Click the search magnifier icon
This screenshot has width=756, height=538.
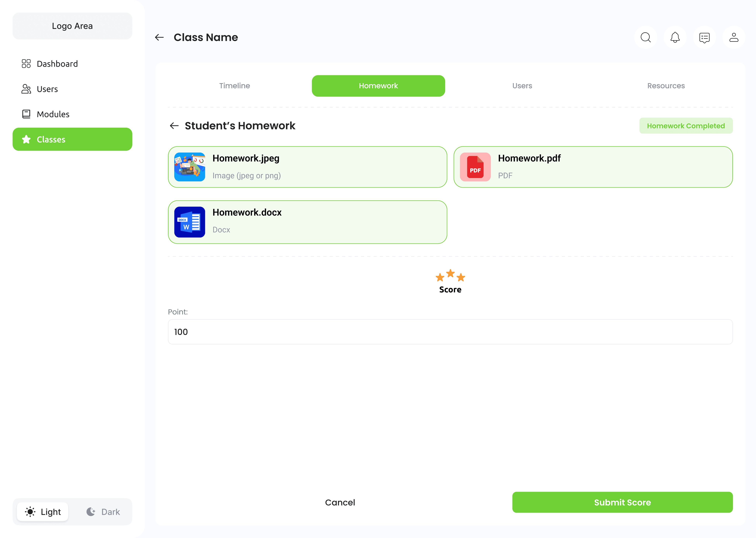pyautogui.click(x=645, y=37)
